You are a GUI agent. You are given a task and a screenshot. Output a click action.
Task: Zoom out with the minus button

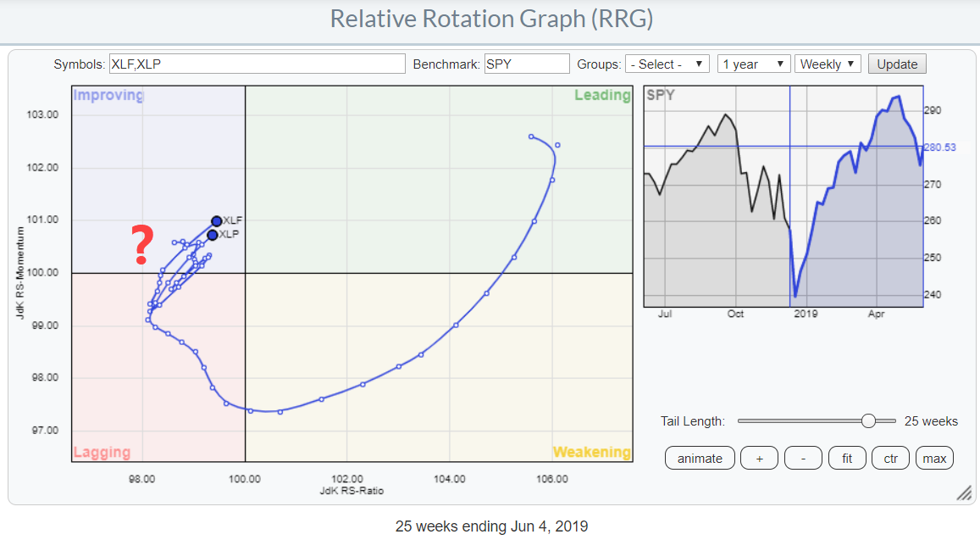pos(803,459)
